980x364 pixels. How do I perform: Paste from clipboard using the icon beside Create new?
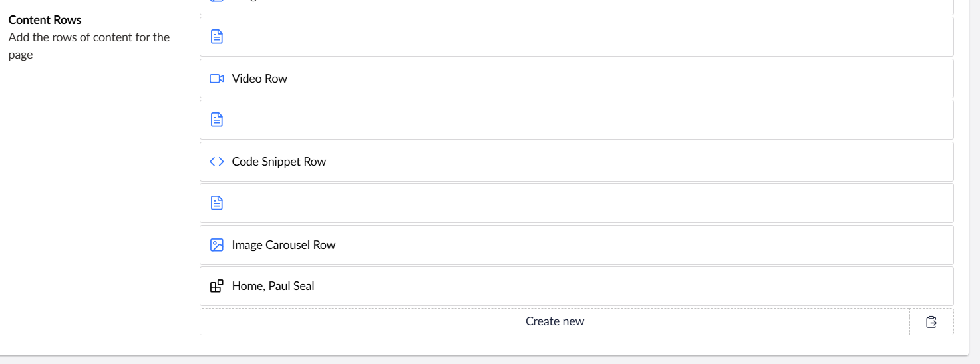(931, 321)
